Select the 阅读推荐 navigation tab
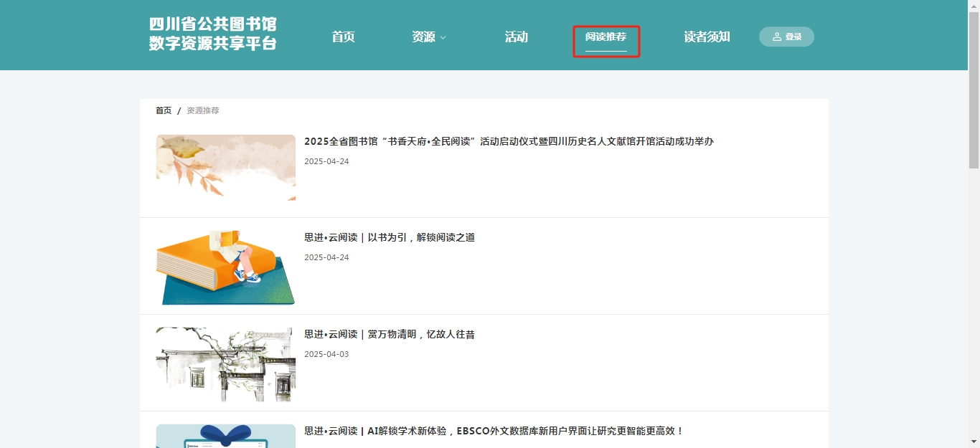980x448 pixels. tap(606, 37)
